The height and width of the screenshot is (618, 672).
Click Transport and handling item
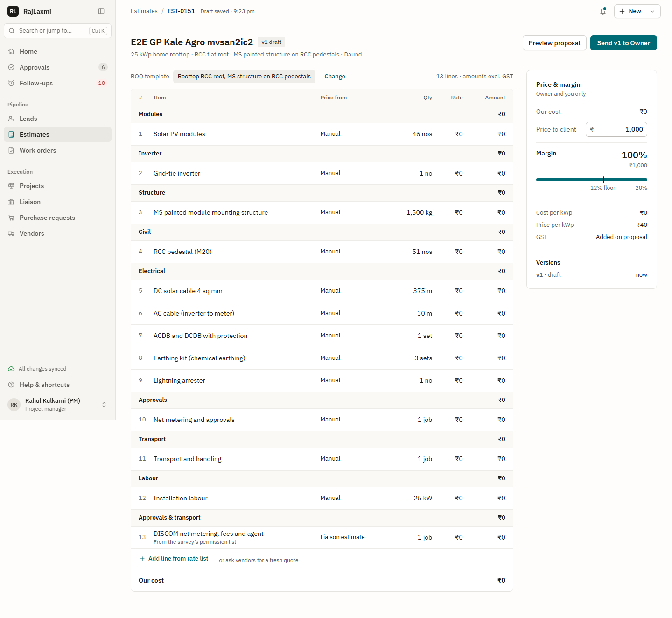point(188,459)
